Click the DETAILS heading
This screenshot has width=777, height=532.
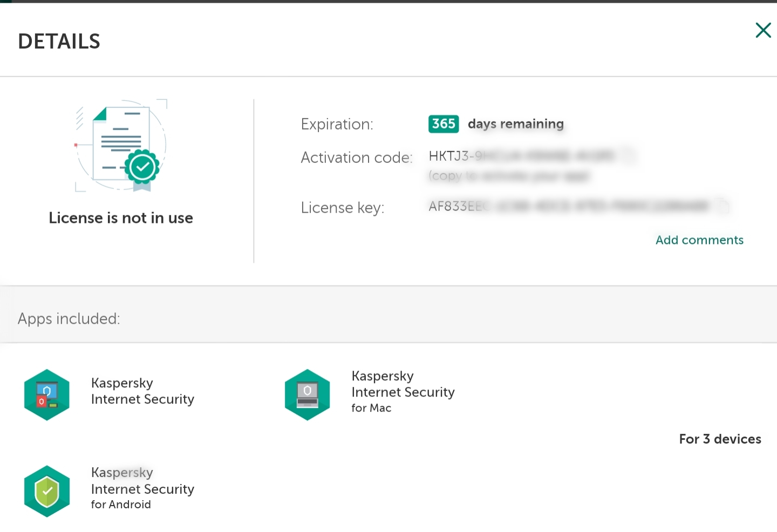click(59, 42)
